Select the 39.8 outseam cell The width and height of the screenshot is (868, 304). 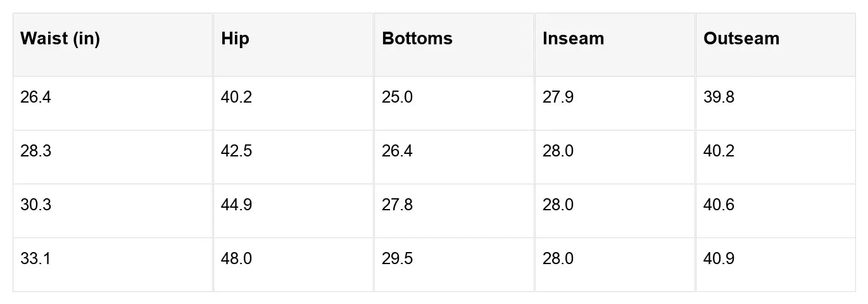[719, 98]
